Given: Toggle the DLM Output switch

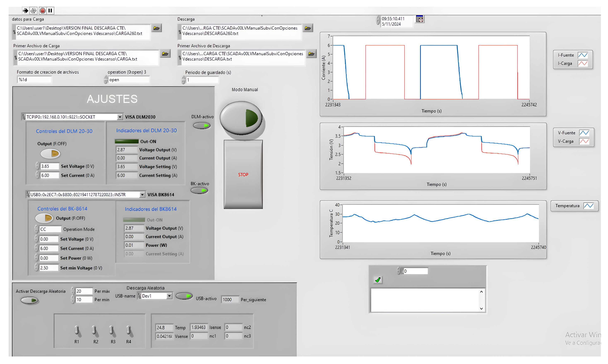Looking at the screenshot, I should [x=50, y=154].
